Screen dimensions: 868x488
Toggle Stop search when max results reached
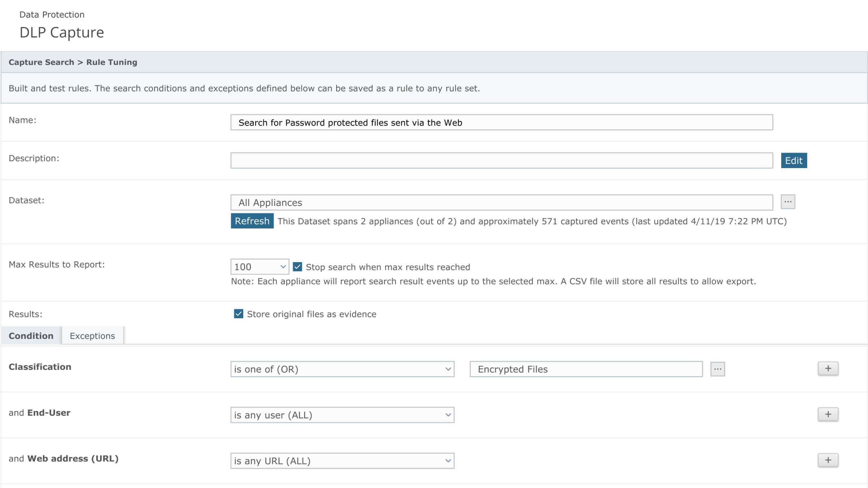297,267
